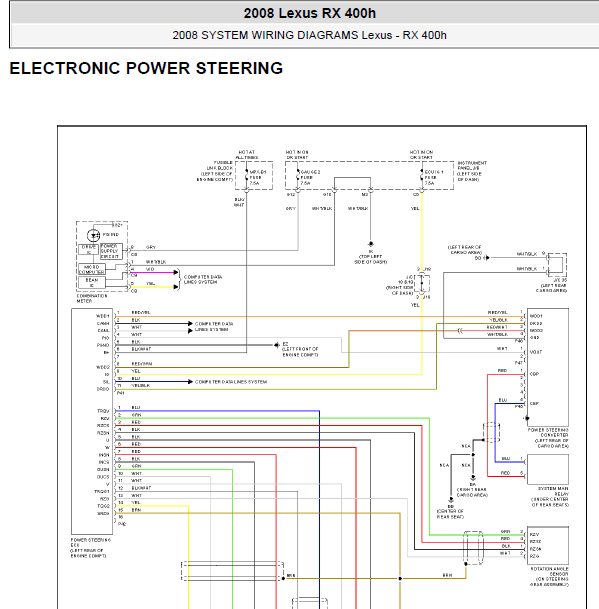
Task: Click the RED/BRN wire label at ECU pin 8
Action: pyautogui.click(x=142, y=364)
